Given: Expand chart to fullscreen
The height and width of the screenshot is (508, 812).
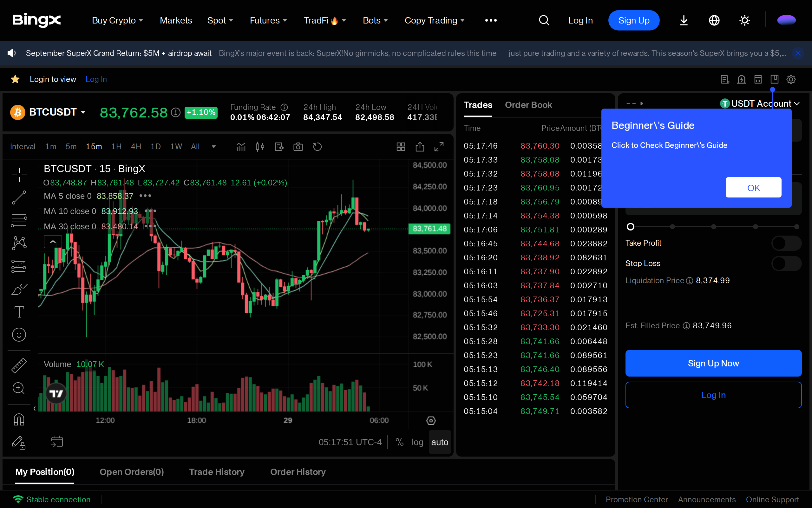Looking at the screenshot, I should (439, 147).
